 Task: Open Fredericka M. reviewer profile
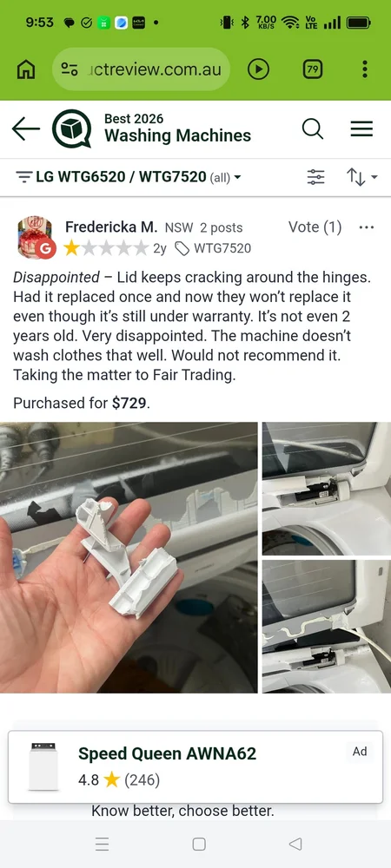[111, 227]
